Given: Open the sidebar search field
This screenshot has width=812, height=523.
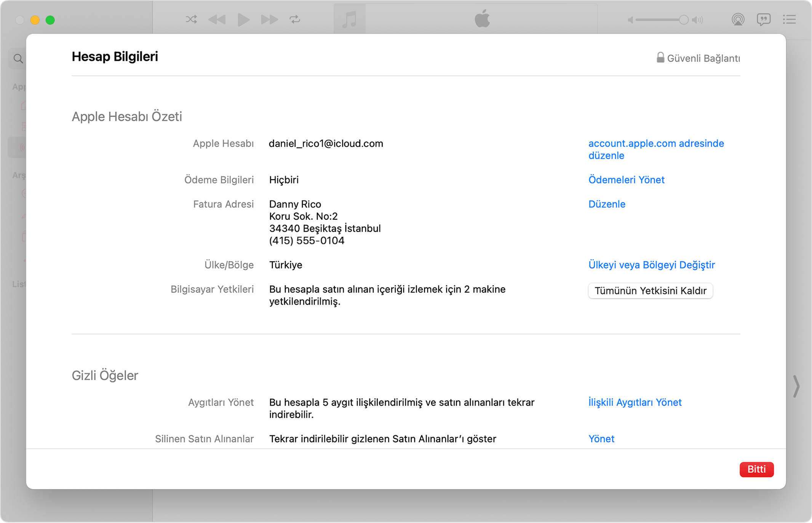Looking at the screenshot, I should [x=18, y=59].
